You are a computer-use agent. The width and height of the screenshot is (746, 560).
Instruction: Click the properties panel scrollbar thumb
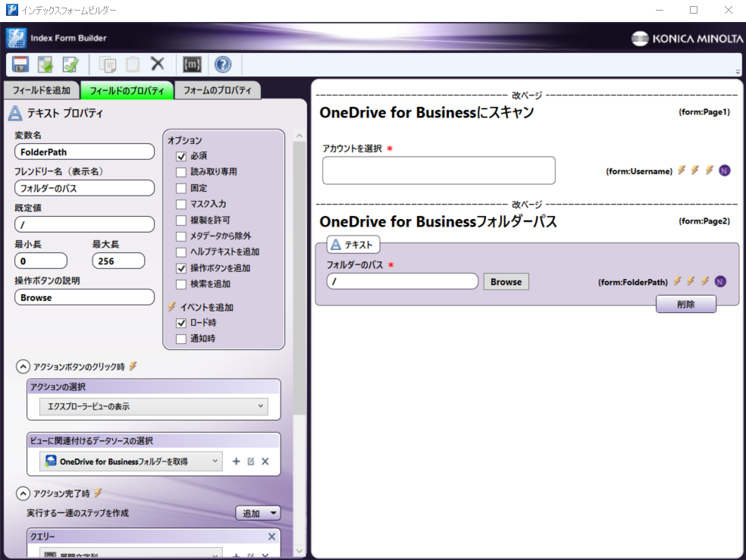coord(299,278)
